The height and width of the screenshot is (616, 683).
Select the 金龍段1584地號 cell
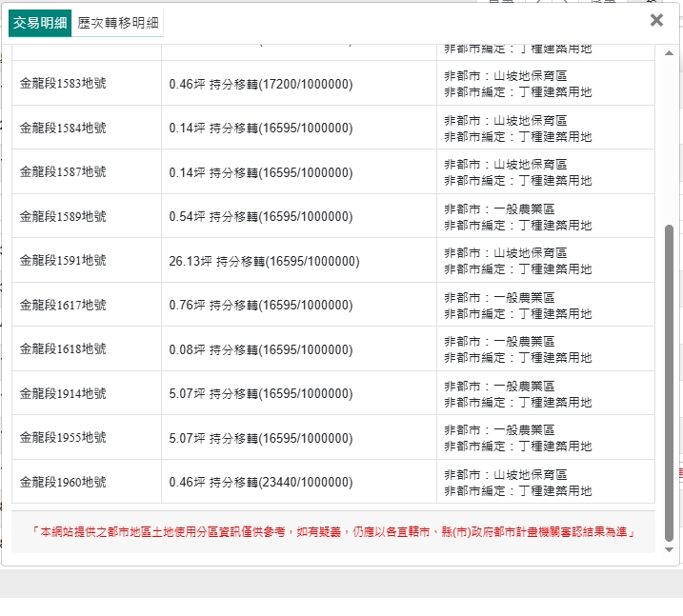[x=63, y=128]
